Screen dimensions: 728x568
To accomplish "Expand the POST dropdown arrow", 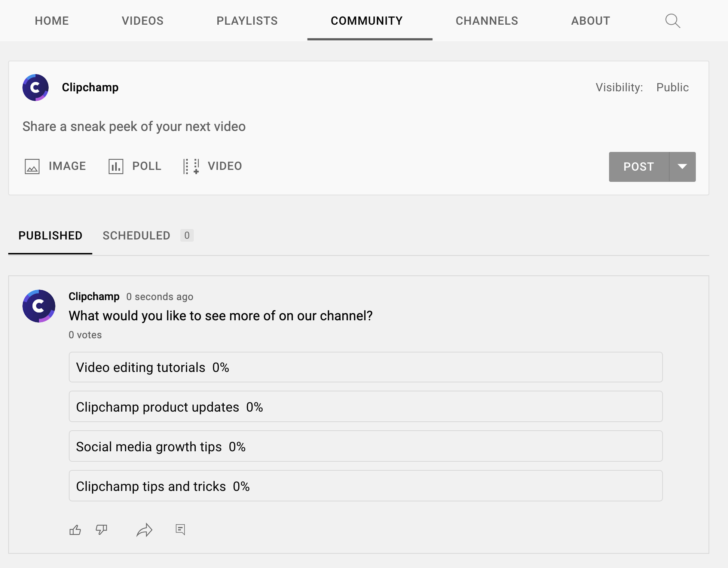I will click(x=682, y=167).
